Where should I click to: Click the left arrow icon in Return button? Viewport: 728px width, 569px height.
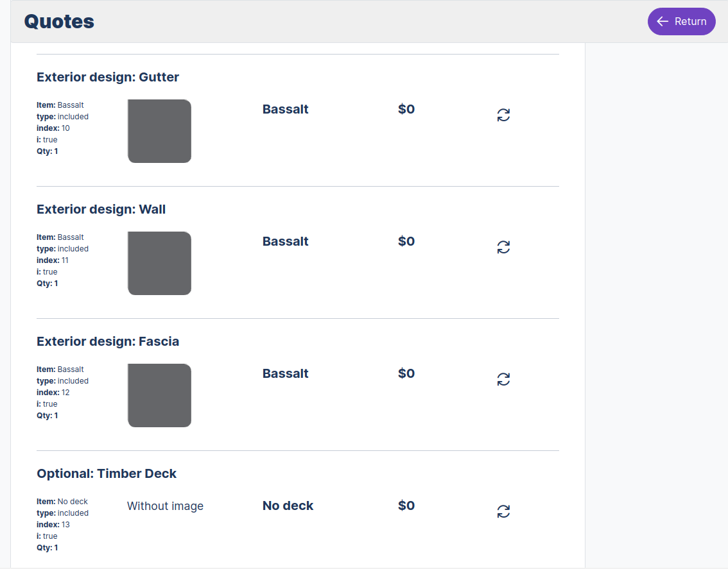pos(663,22)
